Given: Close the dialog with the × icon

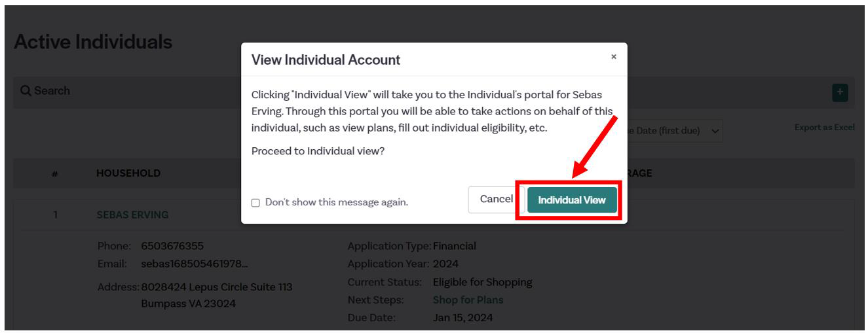Looking at the screenshot, I should pyautogui.click(x=613, y=57).
